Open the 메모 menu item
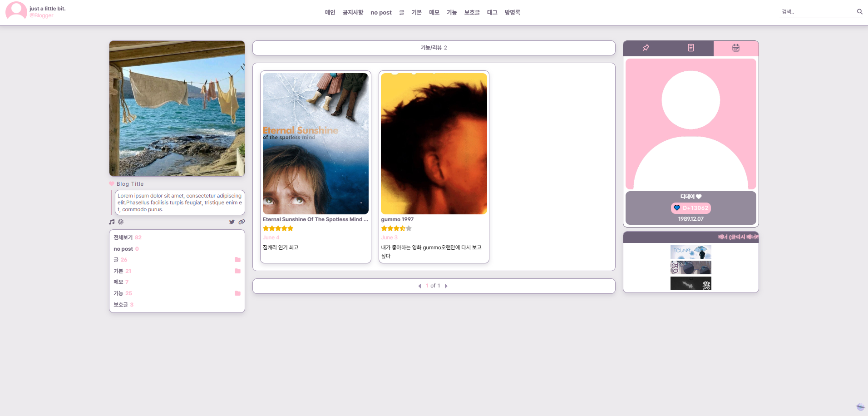The height and width of the screenshot is (416, 868). 434,13
